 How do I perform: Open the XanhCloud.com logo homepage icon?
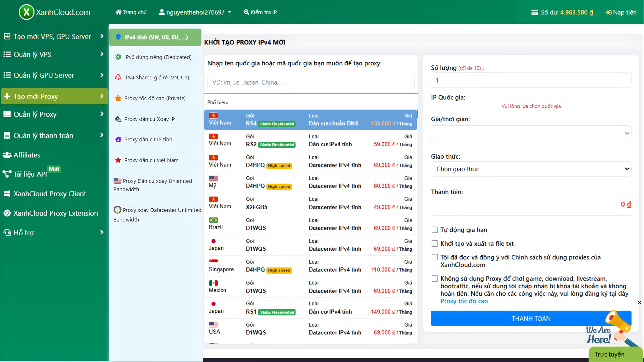click(x=26, y=12)
